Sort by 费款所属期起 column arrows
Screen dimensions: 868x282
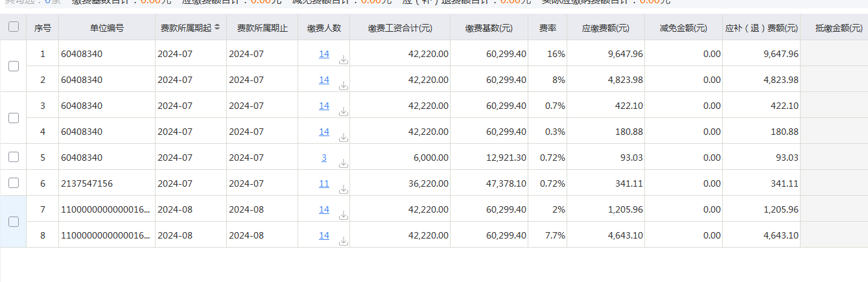tap(217, 27)
